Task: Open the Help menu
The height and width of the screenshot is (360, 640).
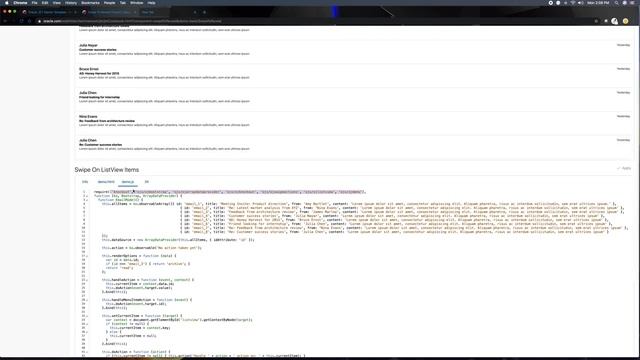Action: 151,3
